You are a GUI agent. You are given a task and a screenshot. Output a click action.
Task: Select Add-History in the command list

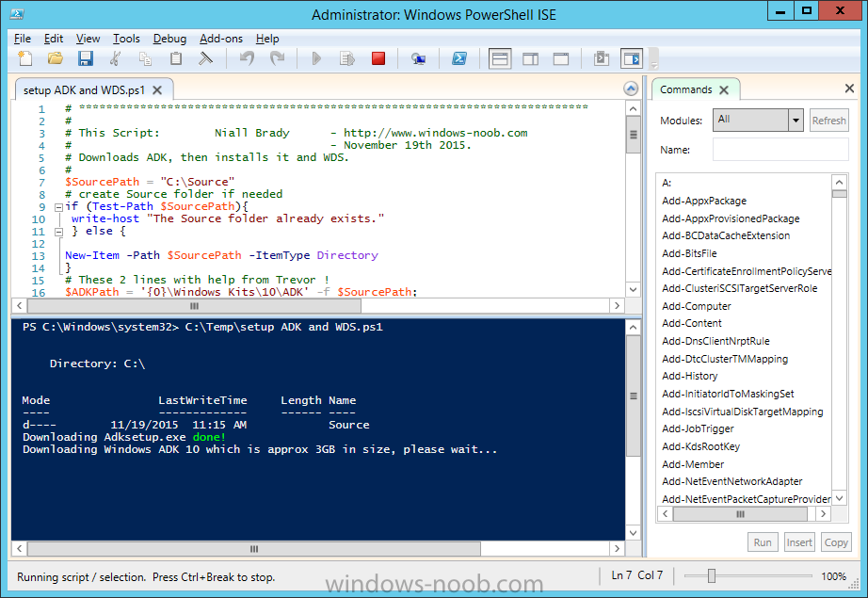pyautogui.click(x=690, y=376)
